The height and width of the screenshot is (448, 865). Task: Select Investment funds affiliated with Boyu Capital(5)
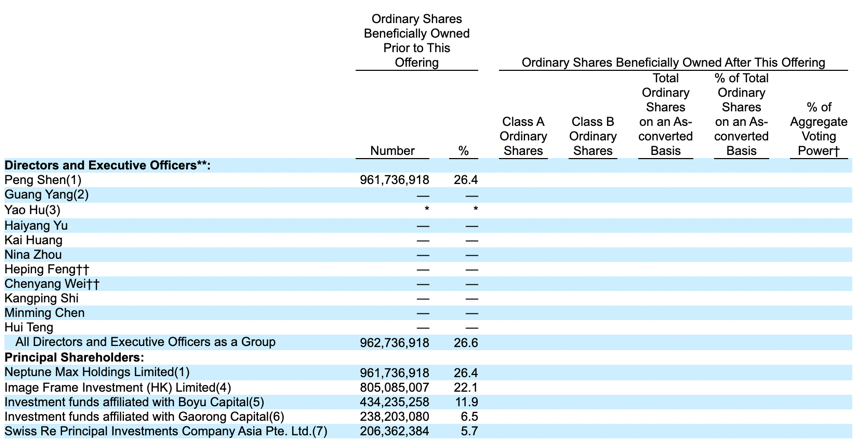(134, 402)
